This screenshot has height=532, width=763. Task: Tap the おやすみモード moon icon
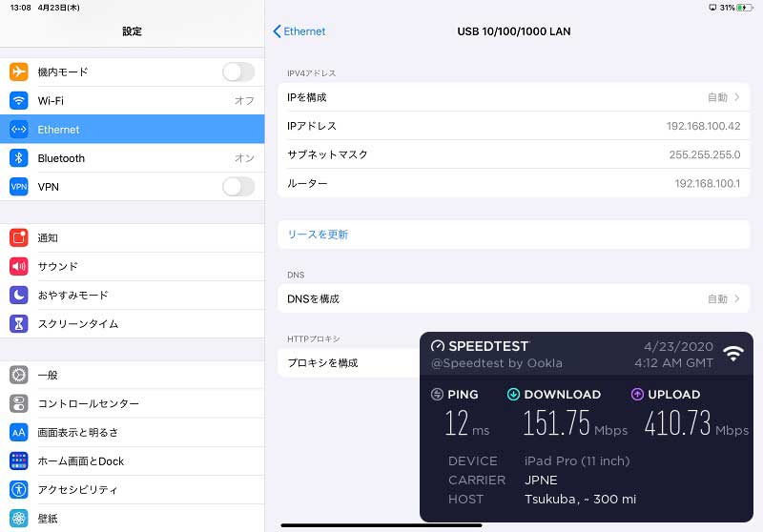click(x=18, y=296)
